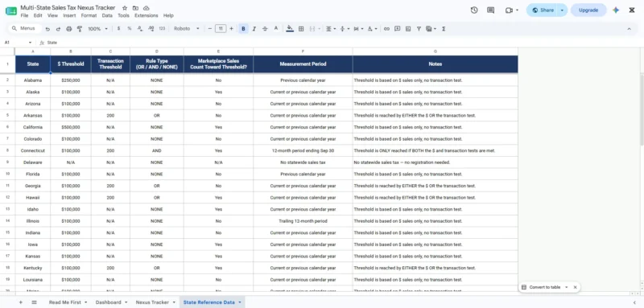Select the cell containing California
This screenshot has width=644, height=308.
[x=33, y=127]
